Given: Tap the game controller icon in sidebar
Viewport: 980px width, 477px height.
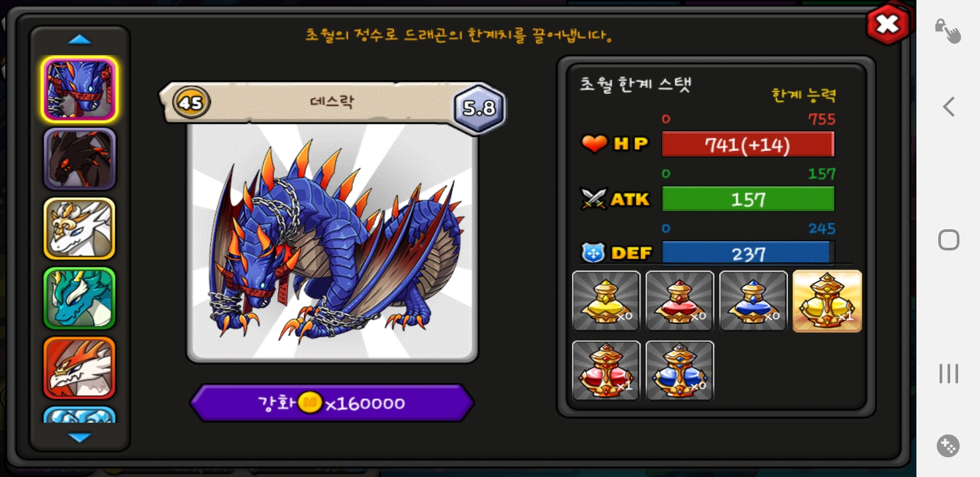Looking at the screenshot, I should (x=948, y=446).
